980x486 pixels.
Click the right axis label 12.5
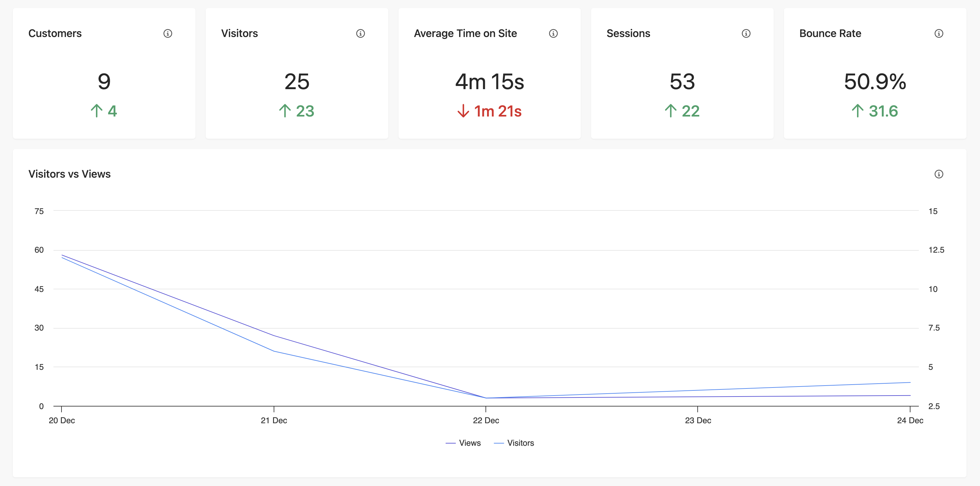coord(936,250)
